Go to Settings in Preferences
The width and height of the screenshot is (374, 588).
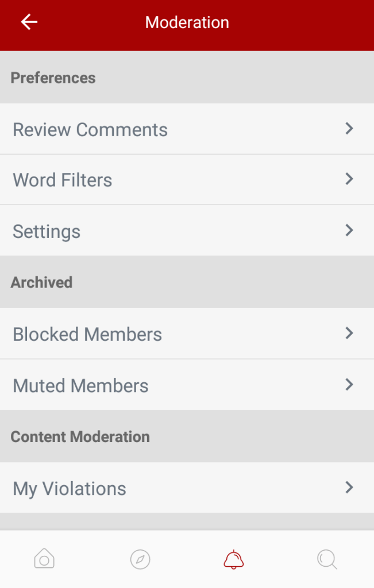point(47,232)
